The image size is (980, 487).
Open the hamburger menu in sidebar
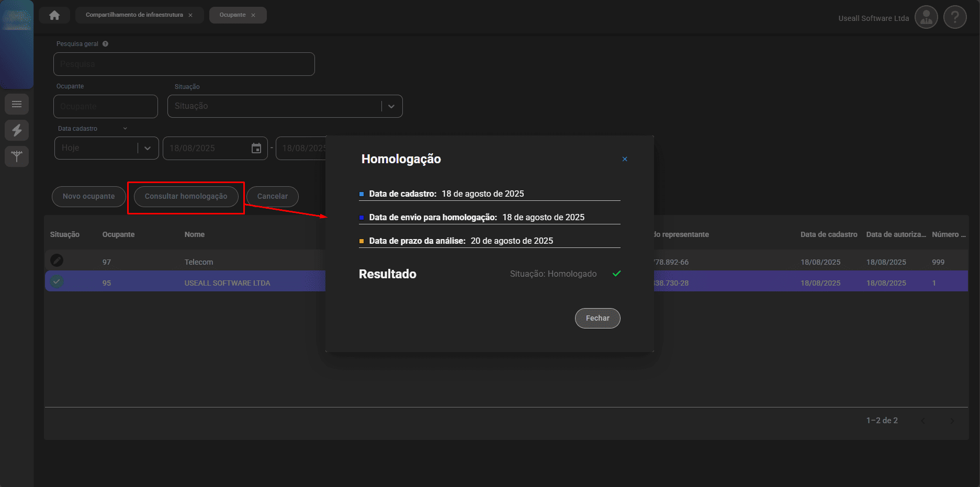(17, 104)
